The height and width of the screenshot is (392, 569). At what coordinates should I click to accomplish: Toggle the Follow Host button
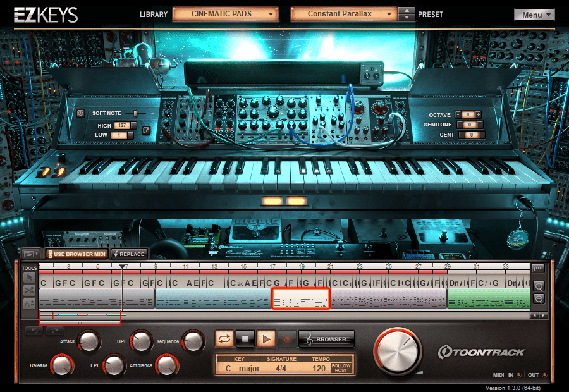click(x=341, y=368)
